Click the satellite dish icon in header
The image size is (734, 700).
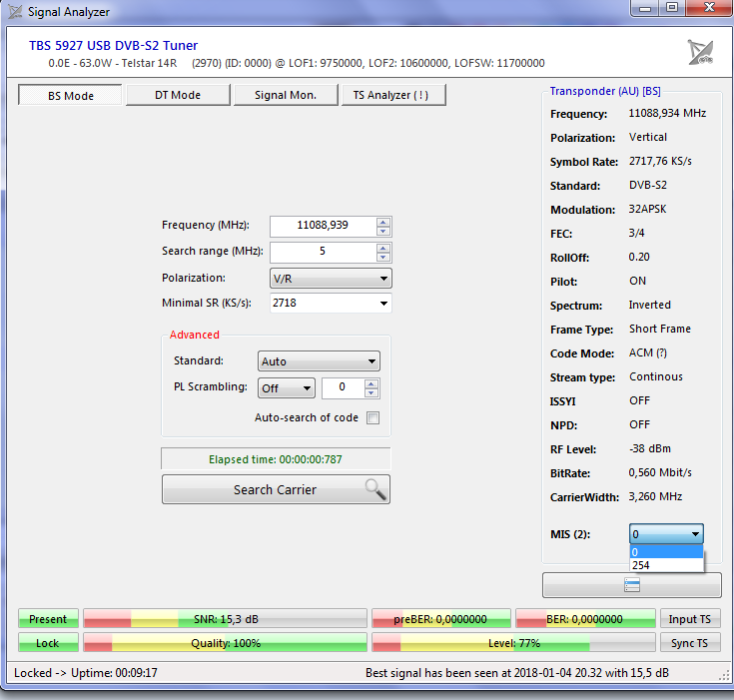click(x=700, y=52)
